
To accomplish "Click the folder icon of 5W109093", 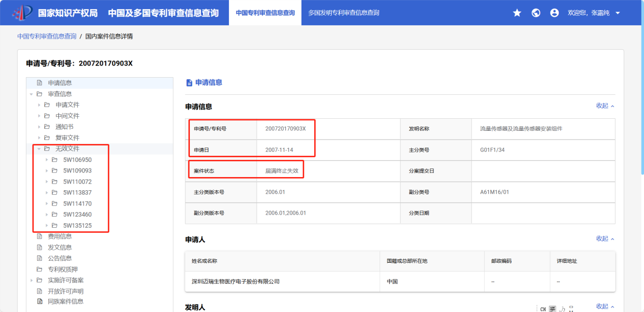I will pyautogui.click(x=55, y=170).
